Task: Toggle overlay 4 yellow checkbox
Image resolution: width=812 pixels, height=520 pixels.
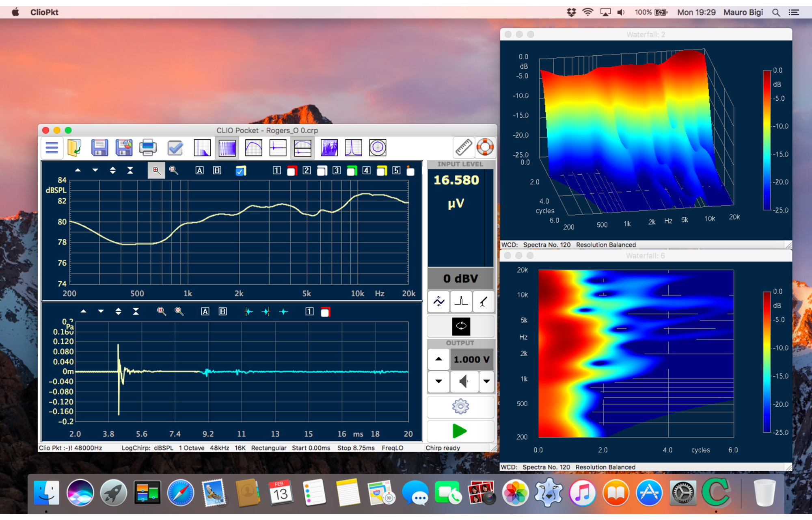Action: [382, 171]
